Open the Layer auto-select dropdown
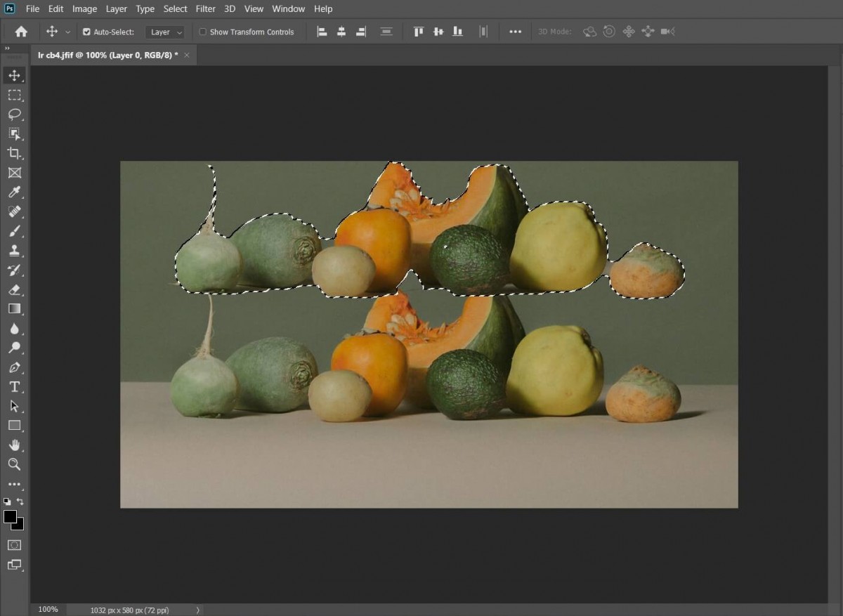 [x=165, y=32]
